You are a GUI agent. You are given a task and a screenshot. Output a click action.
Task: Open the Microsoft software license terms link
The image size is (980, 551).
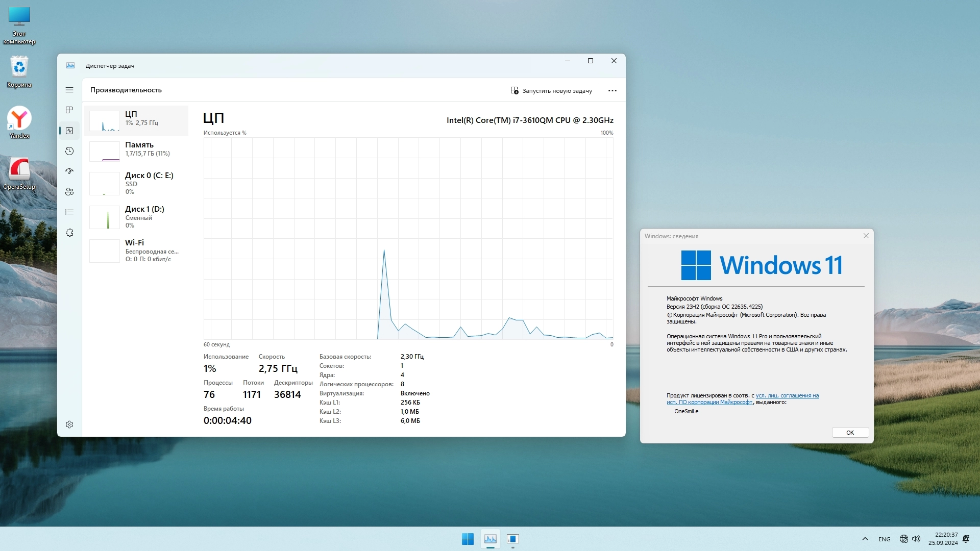pyautogui.click(x=787, y=395)
